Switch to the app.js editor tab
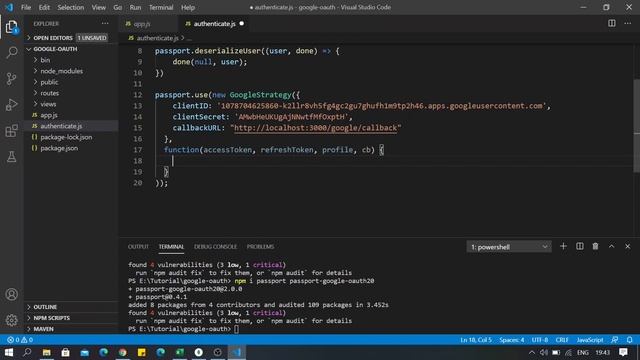 148,24
